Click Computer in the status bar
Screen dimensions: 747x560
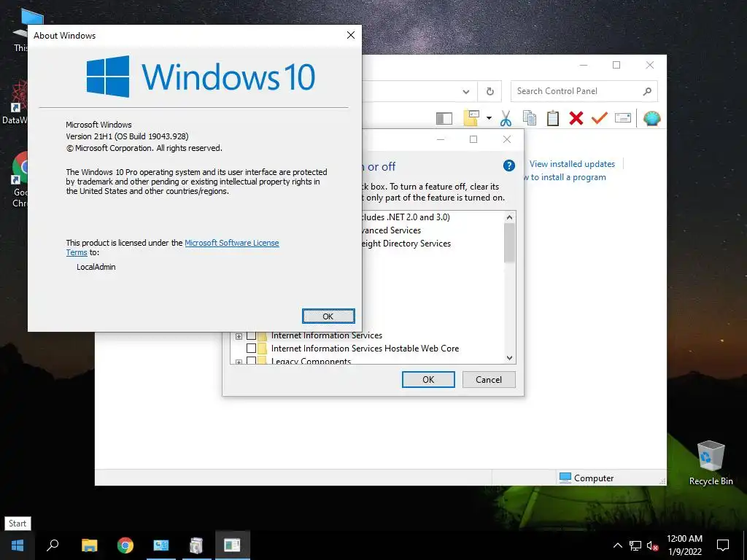point(587,478)
